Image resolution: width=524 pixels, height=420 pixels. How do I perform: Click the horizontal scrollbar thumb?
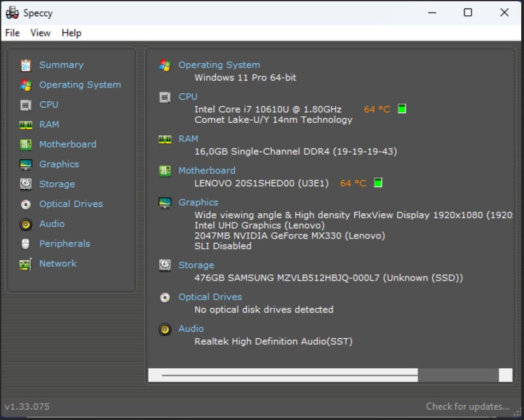(284, 375)
